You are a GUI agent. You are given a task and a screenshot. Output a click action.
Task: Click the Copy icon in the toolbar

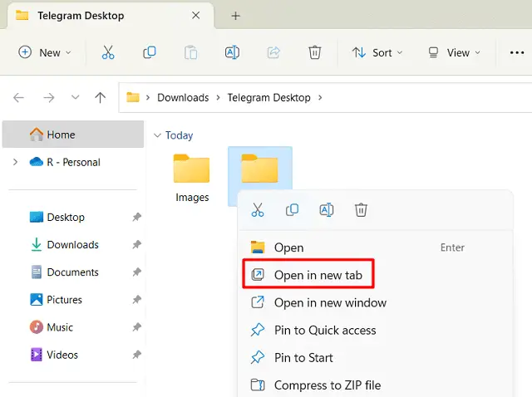tap(150, 52)
